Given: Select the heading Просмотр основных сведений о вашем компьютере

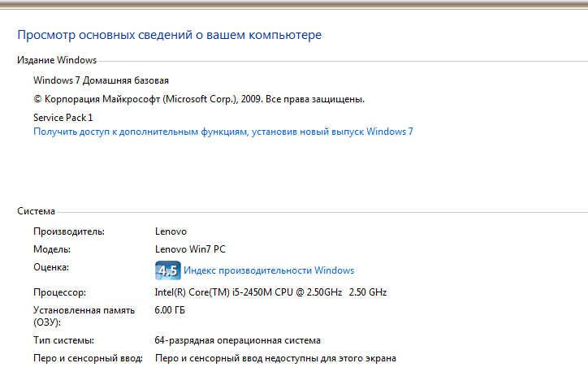Looking at the screenshot, I should tap(170, 35).
